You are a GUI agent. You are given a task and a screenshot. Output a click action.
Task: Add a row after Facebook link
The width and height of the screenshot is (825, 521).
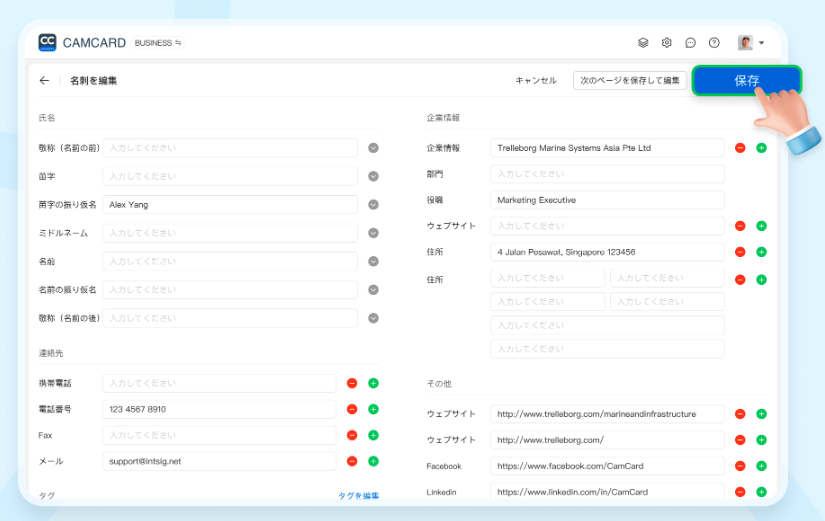click(x=761, y=466)
